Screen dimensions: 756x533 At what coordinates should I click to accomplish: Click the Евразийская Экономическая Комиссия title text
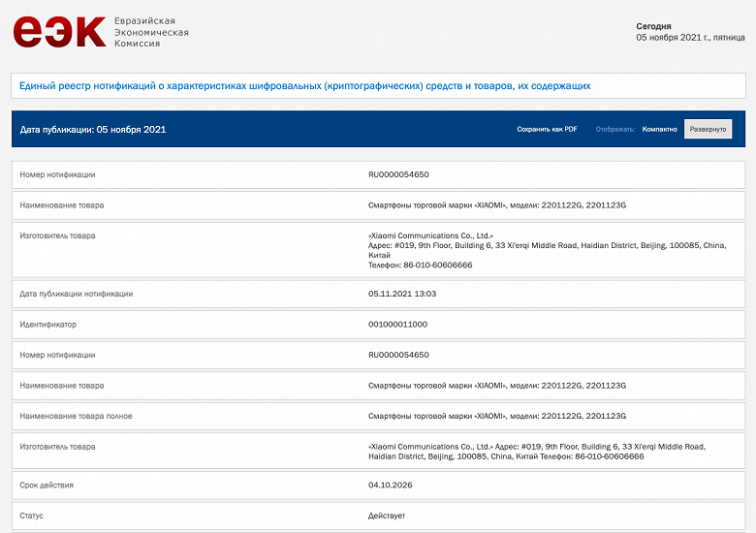coord(150,32)
